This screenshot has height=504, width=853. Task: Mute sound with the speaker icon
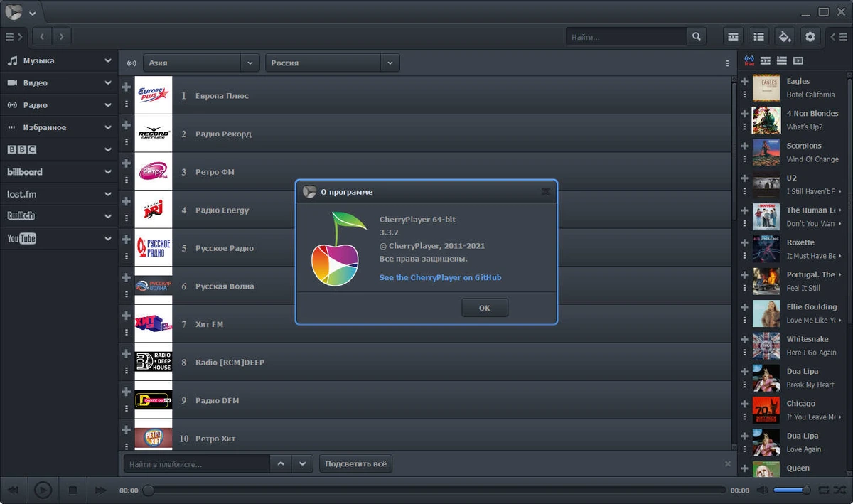point(762,490)
